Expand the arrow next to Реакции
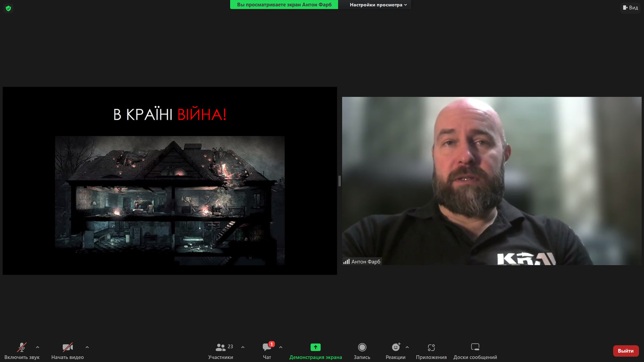This screenshot has width=644, height=362. [x=407, y=347]
